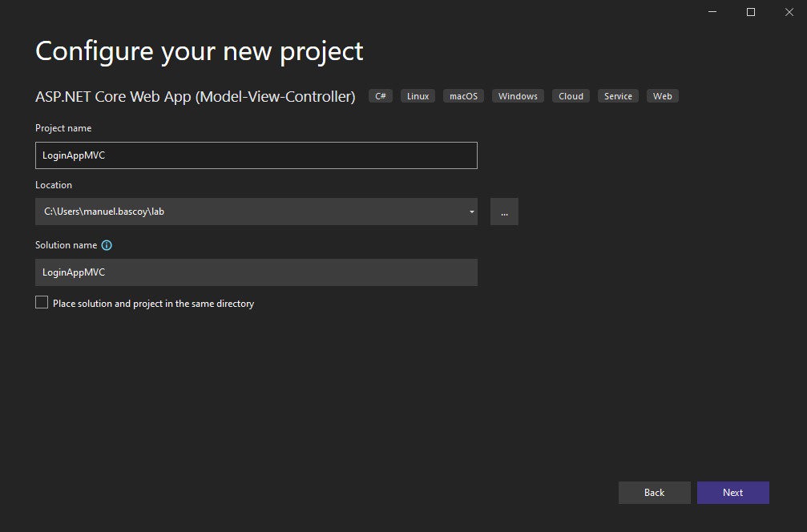The height and width of the screenshot is (532, 807).
Task: Click the Solution name info icon
Action: [107, 246]
